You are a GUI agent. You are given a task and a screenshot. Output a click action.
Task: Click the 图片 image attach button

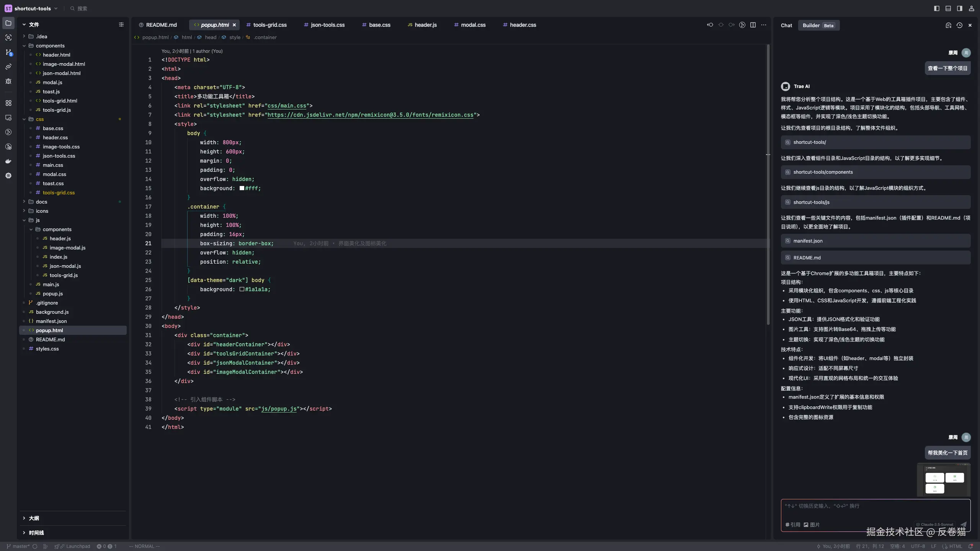[x=812, y=525]
